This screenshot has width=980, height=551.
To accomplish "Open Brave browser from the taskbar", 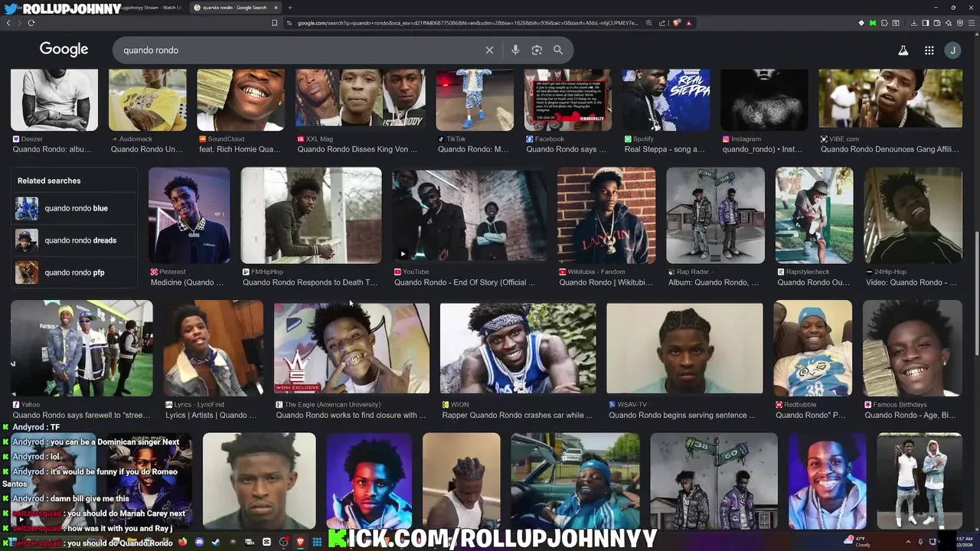I will tap(300, 542).
